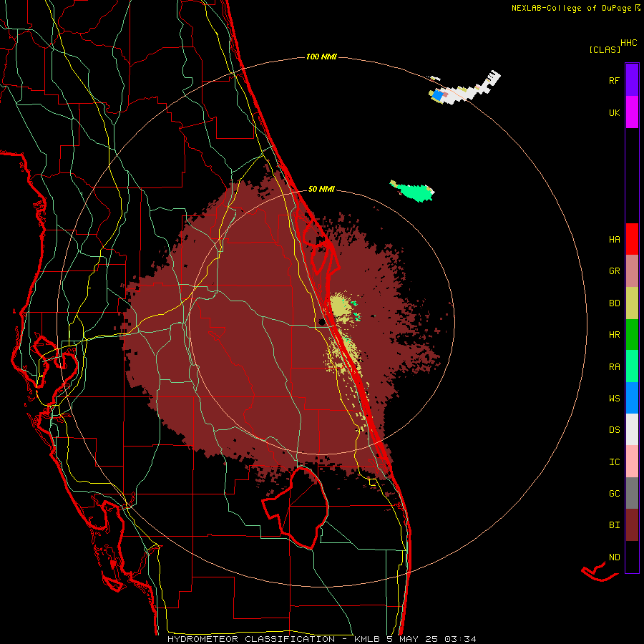
Task: Click the Hydrometeor Classification KMLB timestamp caption
Action: click(x=322, y=639)
